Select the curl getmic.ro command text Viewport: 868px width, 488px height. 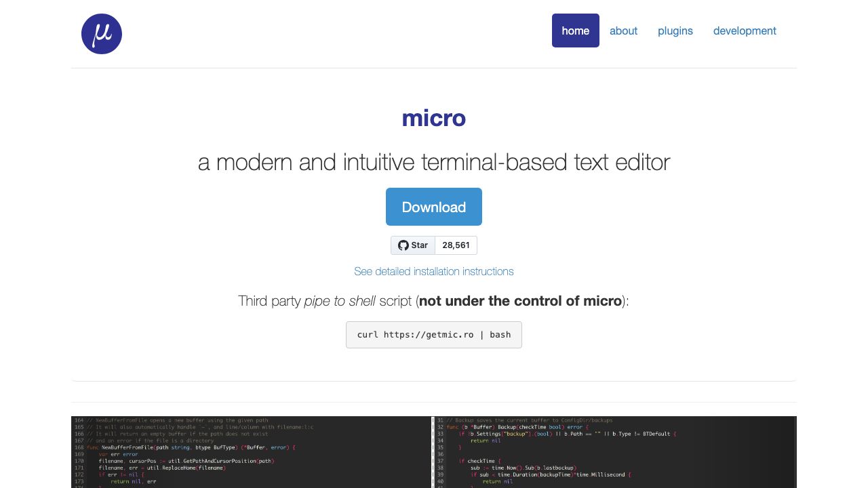[x=434, y=335]
